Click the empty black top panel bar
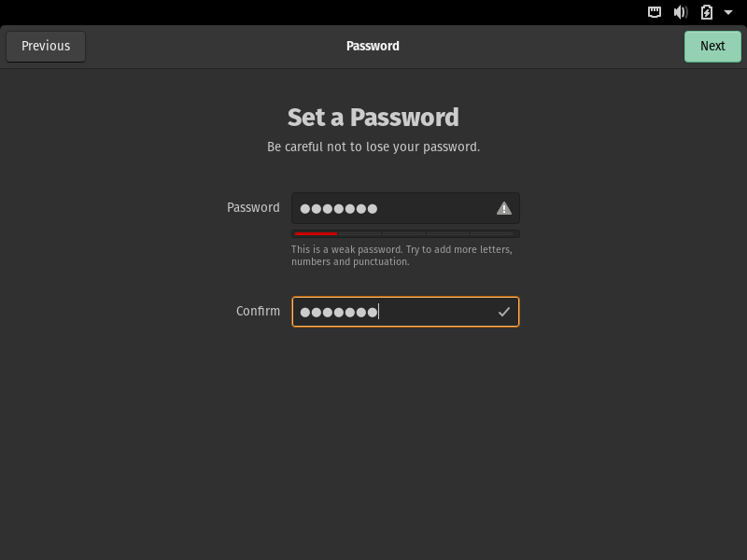The image size is (747, 560). (327, 12)
